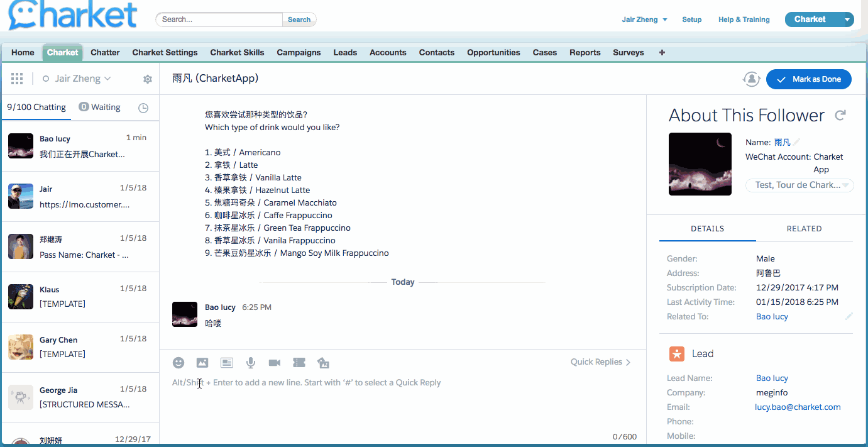Open the lucy.bao@charket.com email link
868x447 pixels.
coord(798,407)
